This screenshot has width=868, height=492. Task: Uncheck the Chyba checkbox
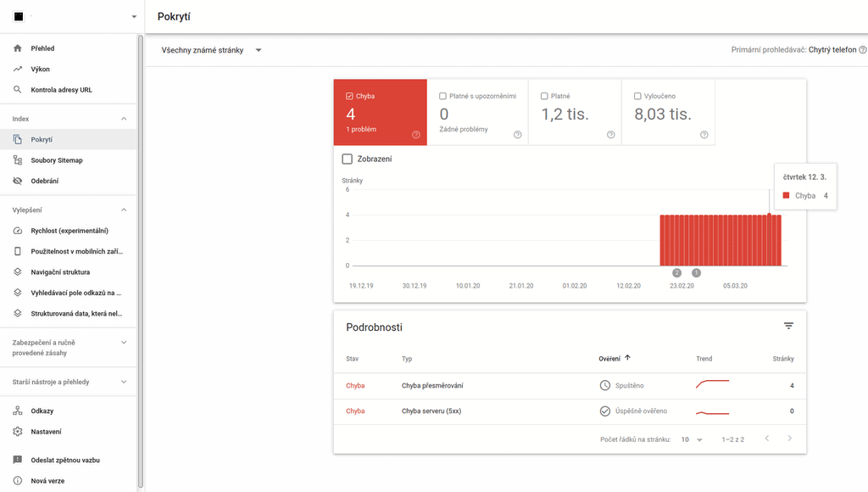349,96
